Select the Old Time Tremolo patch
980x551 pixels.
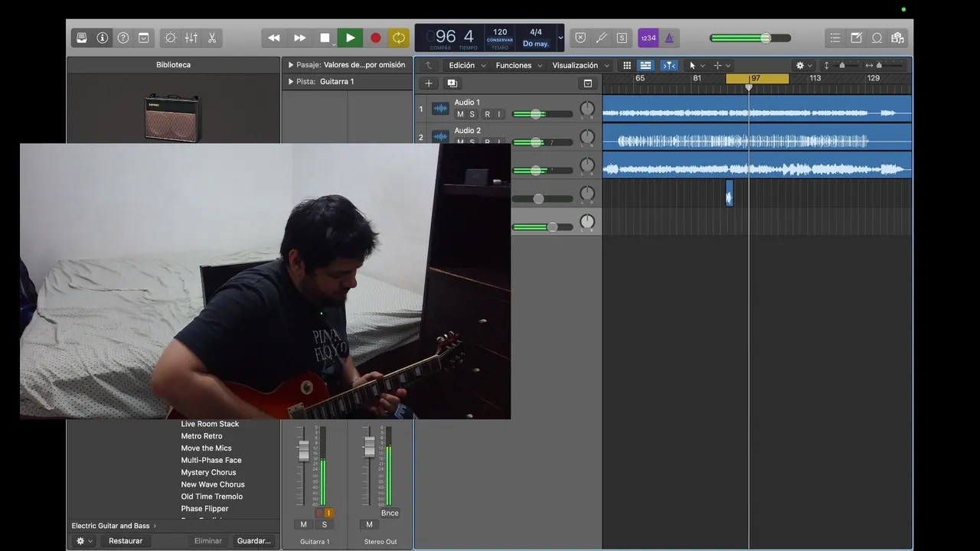click(x=211, y=497)
